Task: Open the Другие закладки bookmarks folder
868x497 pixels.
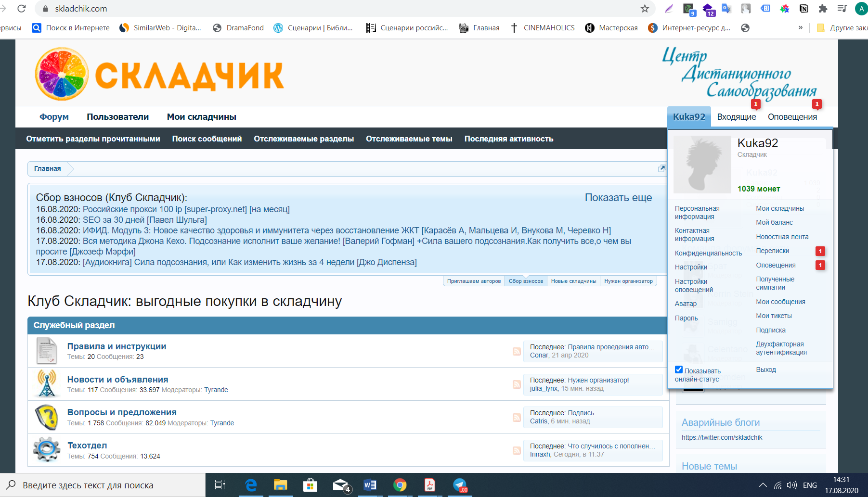Action: (x=842, y=28)
